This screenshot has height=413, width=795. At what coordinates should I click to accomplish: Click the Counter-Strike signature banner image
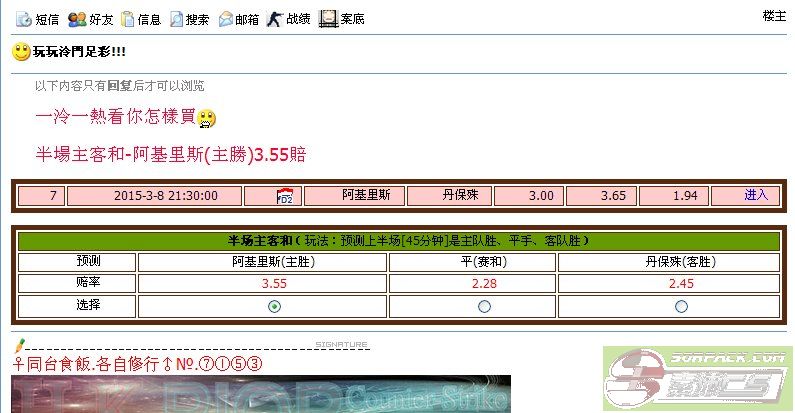pyautogui.click(x=260, y=395)
